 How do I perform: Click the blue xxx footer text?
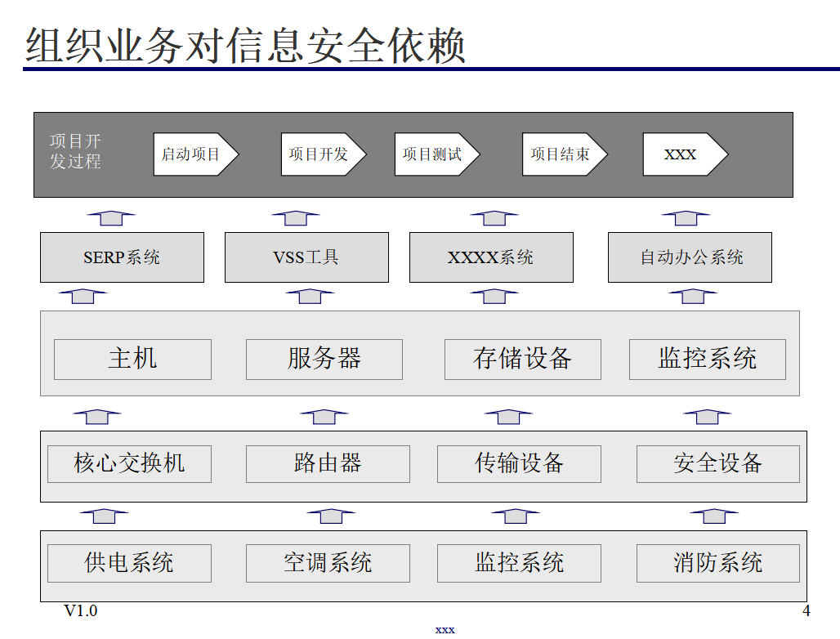(x=445, y=630)
